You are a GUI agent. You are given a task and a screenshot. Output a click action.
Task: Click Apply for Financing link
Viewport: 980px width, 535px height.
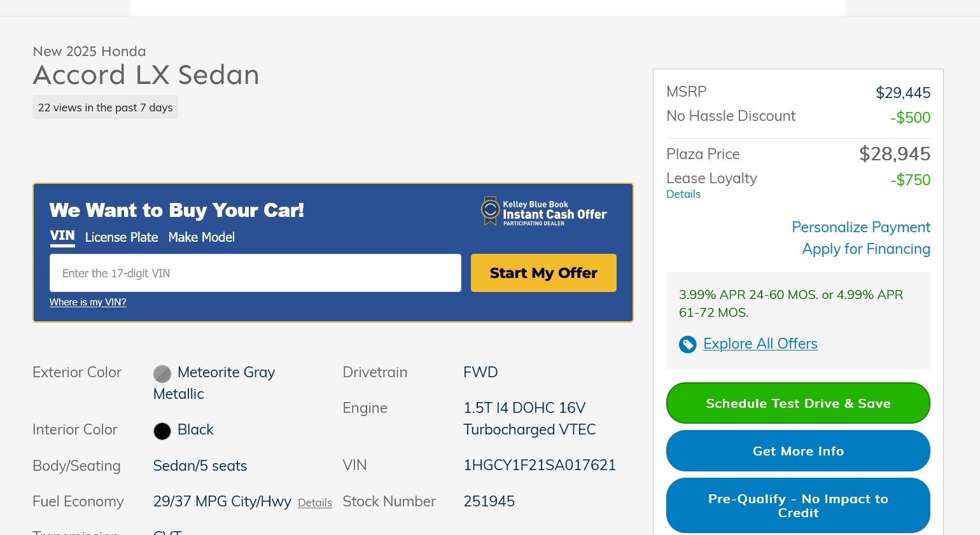[866, 249]
